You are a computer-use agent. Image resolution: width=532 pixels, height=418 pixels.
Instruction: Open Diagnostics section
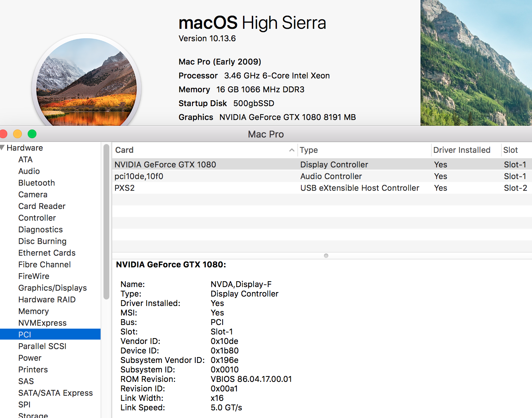click(x=41, y=229)
